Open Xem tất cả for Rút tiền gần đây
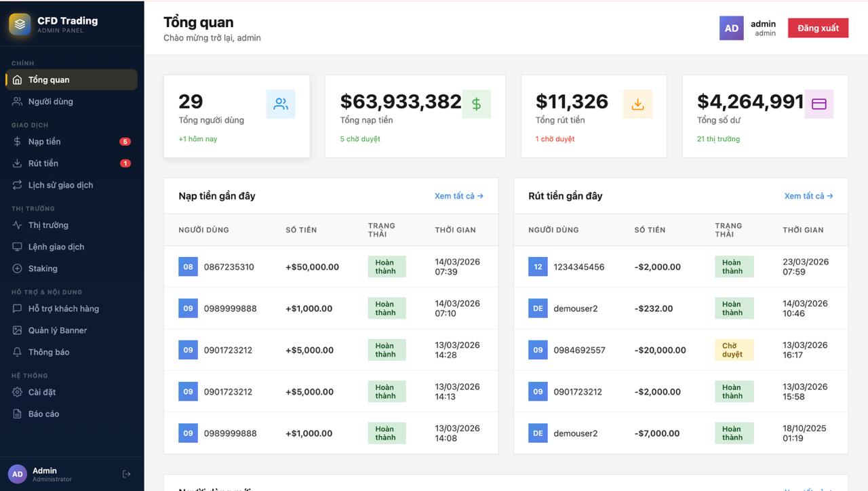 click(x=808, y=195)
